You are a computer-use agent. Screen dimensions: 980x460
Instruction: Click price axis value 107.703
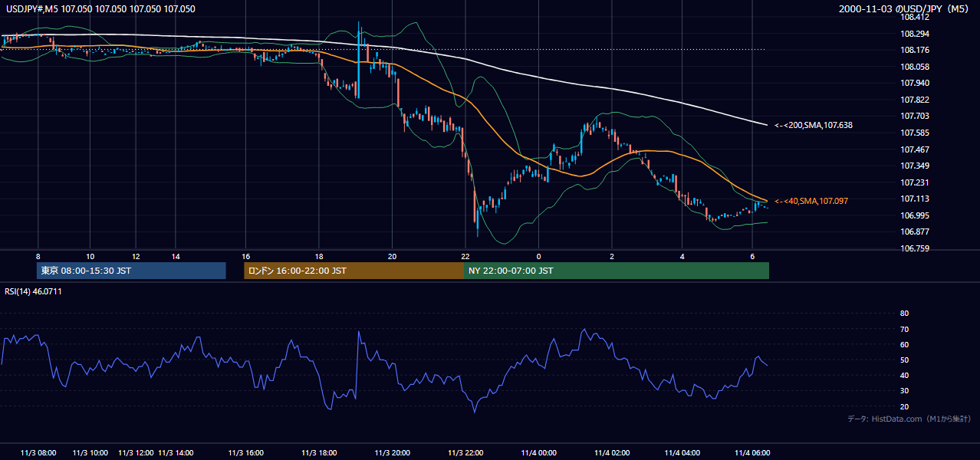(915, 116)
